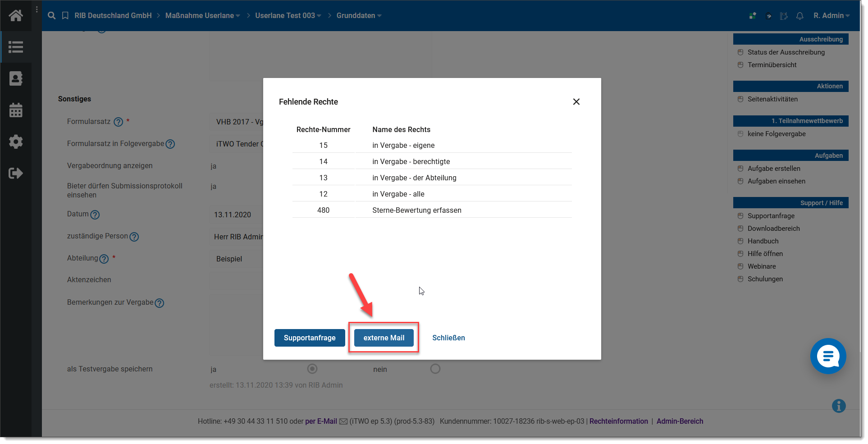Screen dimensions: 868x444
Task: Open the calendar sidebar icon
Action: (16, 110)
